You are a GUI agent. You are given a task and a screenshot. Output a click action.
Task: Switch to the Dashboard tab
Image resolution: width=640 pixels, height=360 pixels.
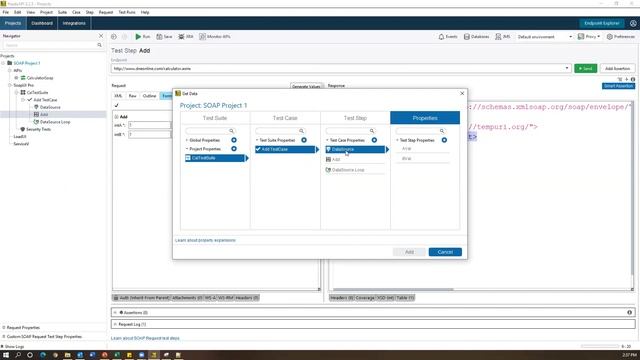click(x=42, y=23)
